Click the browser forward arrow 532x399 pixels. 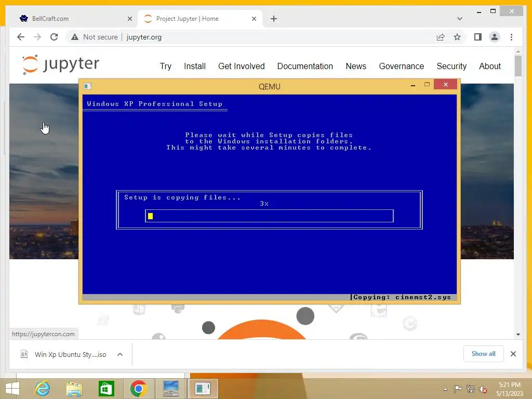click(37, 37)
